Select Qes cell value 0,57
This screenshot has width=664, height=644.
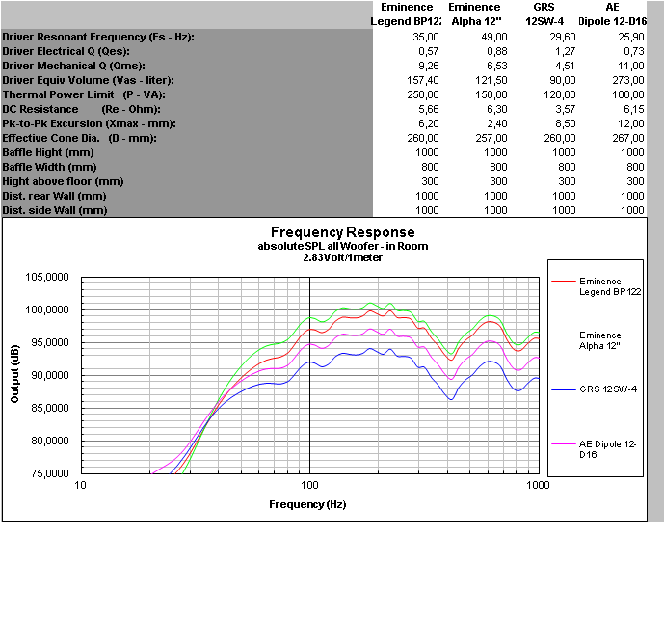pos(428,51)
